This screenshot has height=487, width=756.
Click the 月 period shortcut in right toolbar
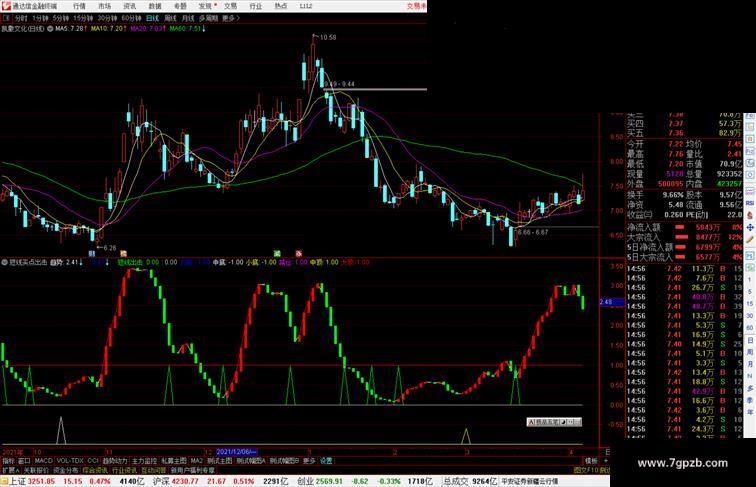pyautogui.click(x=750, y=364)
